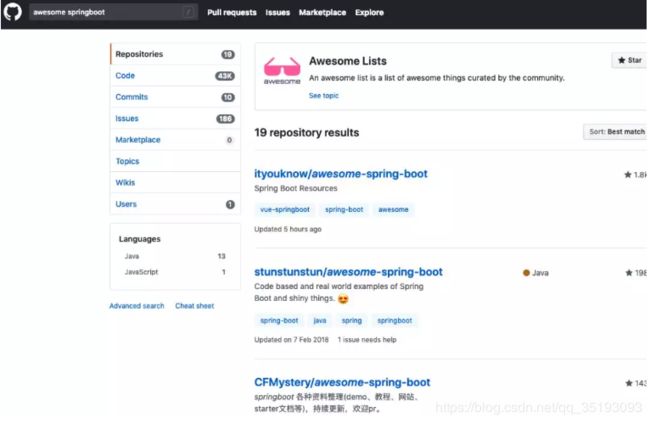Click the Java language label on stunstunstun repo
The width and height of the screenshot is (650, 423).
pos(536,273)
